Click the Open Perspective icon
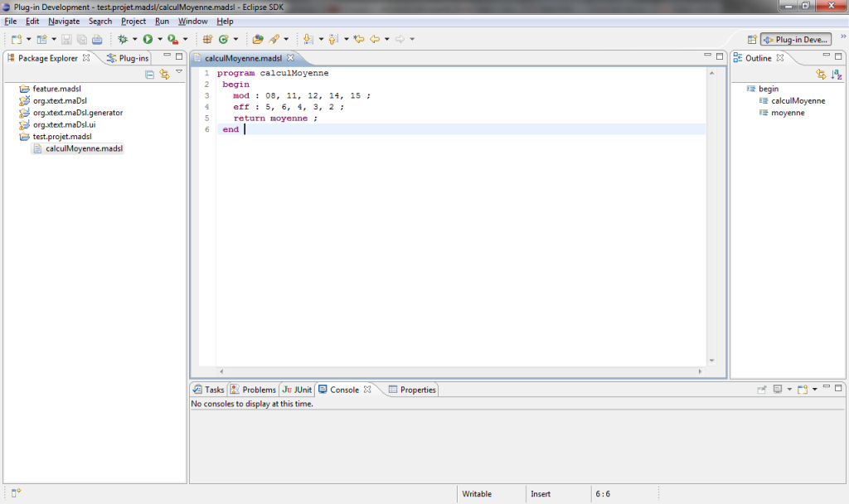 tap(752, 39)
